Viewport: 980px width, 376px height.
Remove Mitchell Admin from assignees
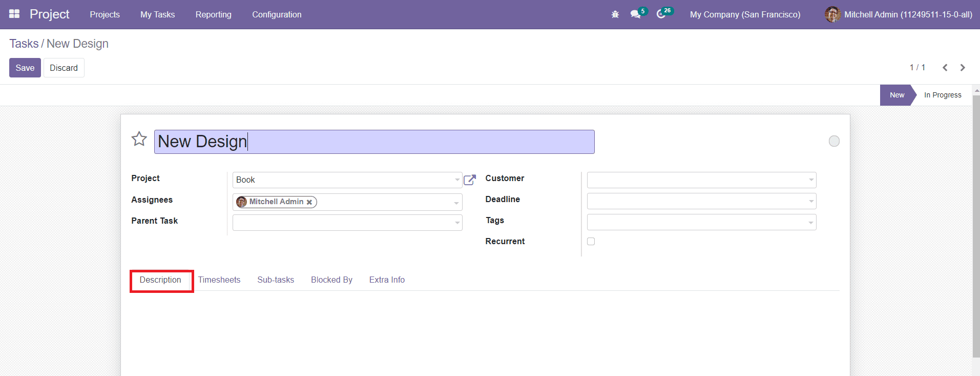pyautogui.click(x=309, y=202)
